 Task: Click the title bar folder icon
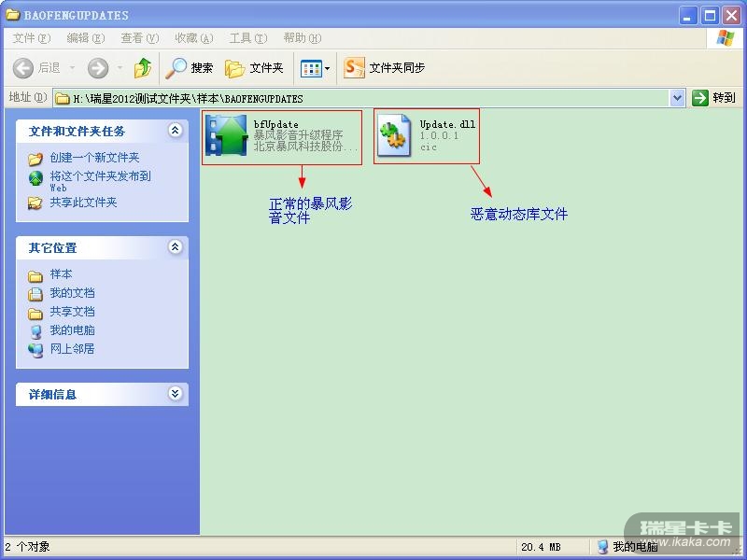(x=13, y=15)
